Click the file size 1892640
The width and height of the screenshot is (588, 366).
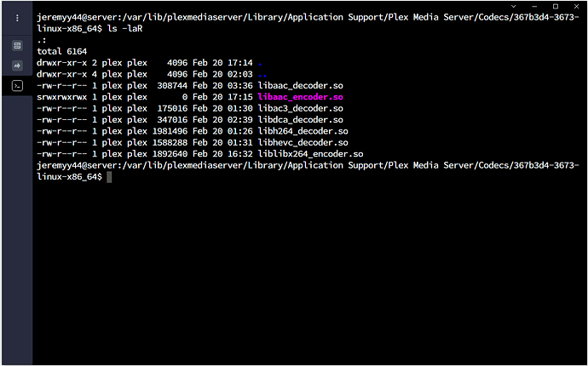point(170,154)
